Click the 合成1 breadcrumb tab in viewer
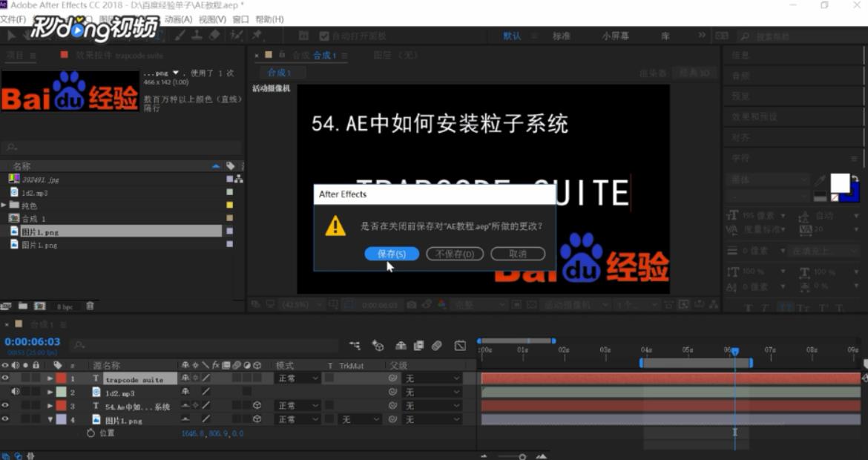This screenshot has height=460, width=868. pyautogui.click(x=279, y=73)
